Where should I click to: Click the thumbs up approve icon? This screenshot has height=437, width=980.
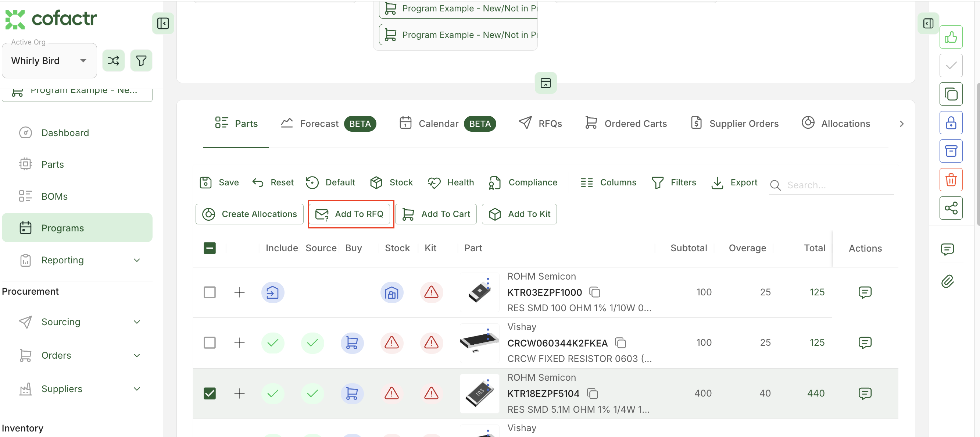(x=951, y=37)
